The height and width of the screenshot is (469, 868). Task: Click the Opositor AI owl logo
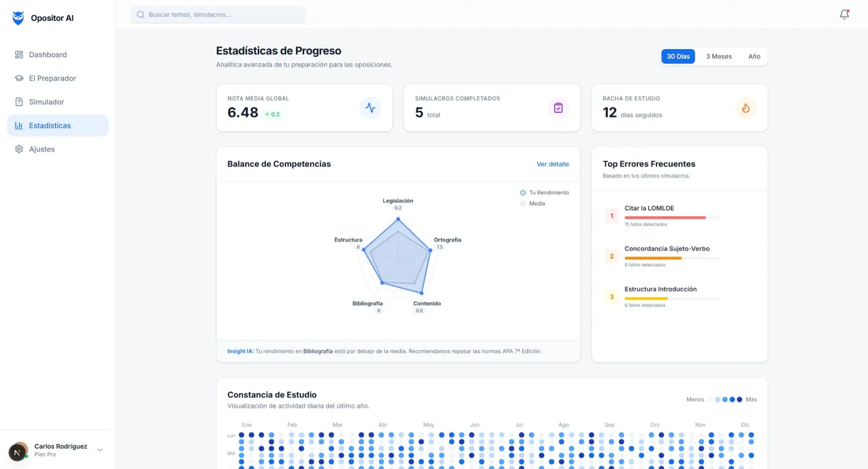18,18
